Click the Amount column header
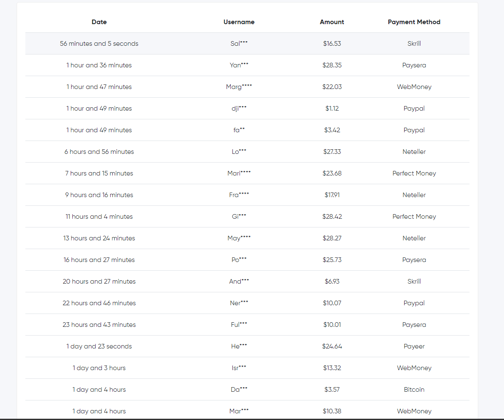 (x=332, y=22)
